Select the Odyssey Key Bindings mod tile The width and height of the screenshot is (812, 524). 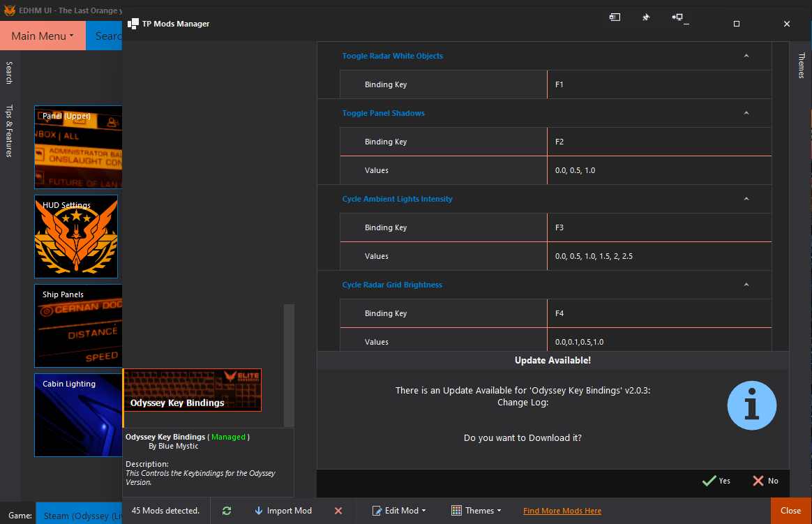192,391
